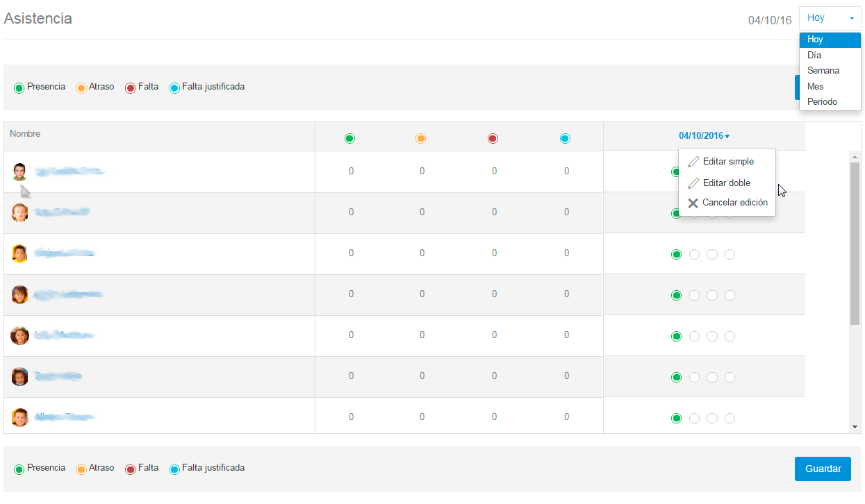This screenshot has width=865, height=504.
Task: Click the orange pencil icon beside Editar doble
Action: [693, 183]
